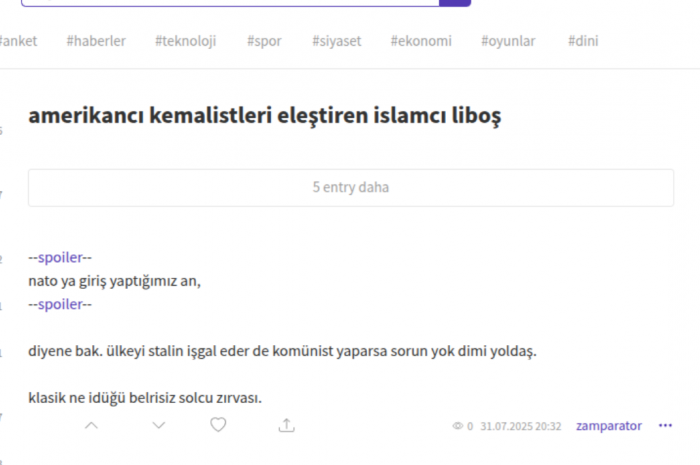This screenshot has height=465, width=700.
Task: Switch to the #teknoloji channel
Action: [x=185, y=41]
